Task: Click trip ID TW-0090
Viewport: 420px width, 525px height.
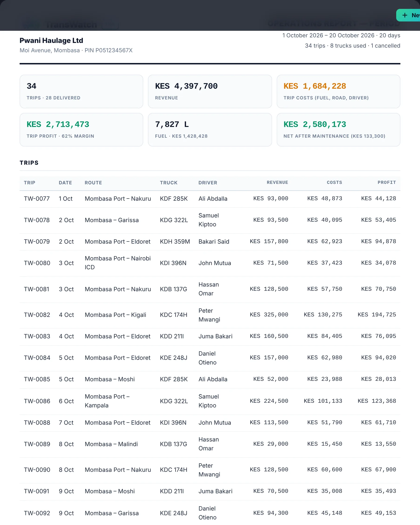Action: tap(37, 470)
